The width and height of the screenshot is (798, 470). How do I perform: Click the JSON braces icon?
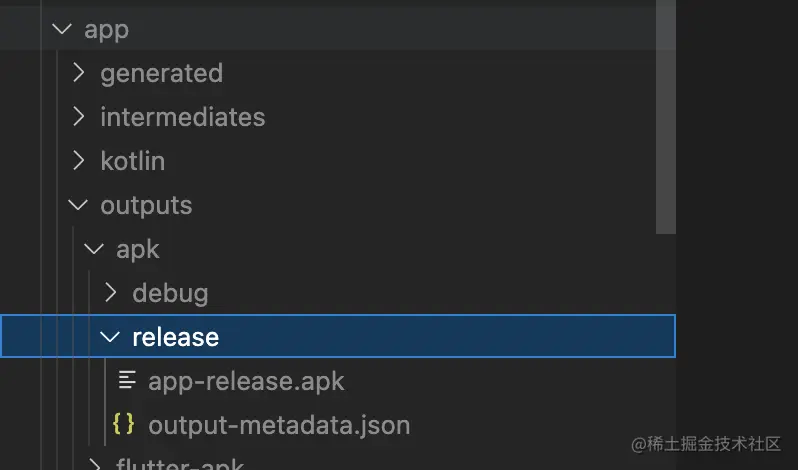coord(124,424)
